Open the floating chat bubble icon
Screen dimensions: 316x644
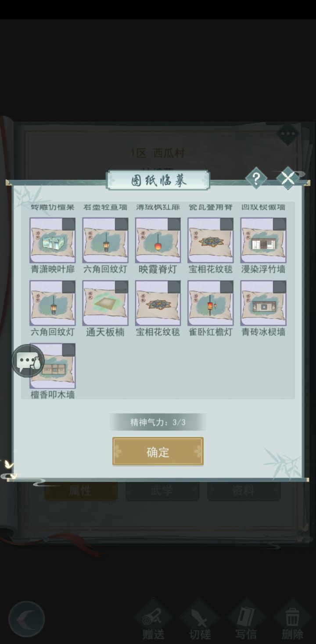tap(28, 360)
